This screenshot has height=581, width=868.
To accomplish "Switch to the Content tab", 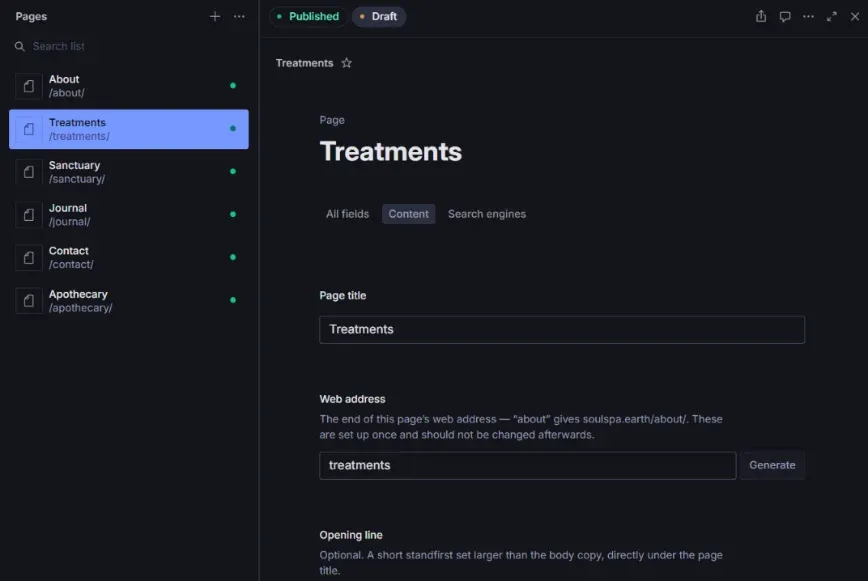I will 409,214.
